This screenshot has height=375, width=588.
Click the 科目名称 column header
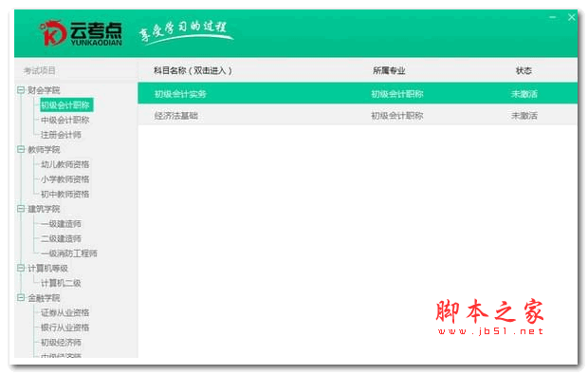click(x=193, y=70)
